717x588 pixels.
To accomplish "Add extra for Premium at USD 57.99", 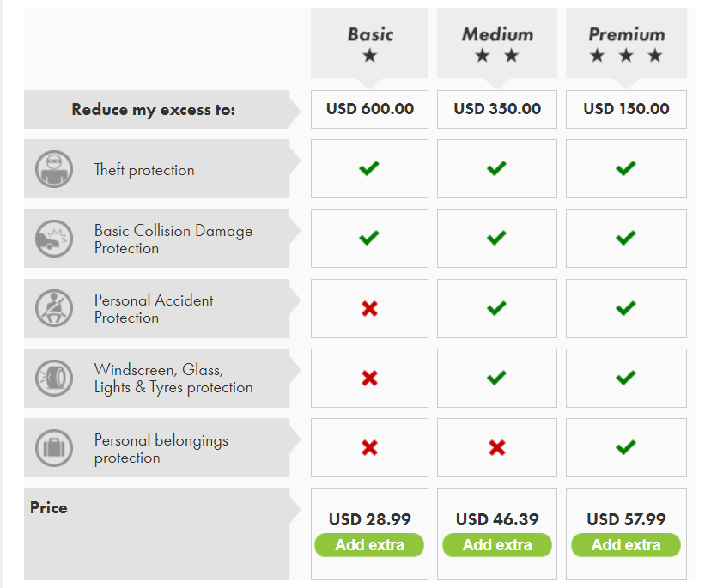I will [x=626, y=545].
